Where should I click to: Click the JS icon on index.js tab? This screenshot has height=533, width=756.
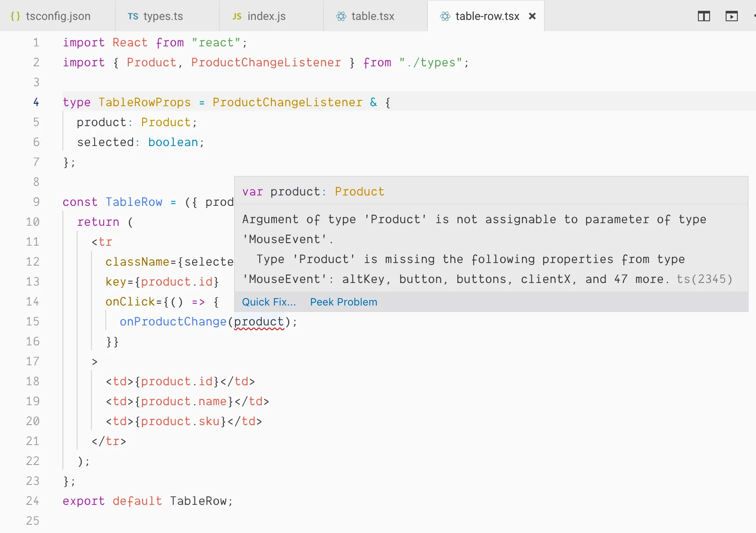237,16
